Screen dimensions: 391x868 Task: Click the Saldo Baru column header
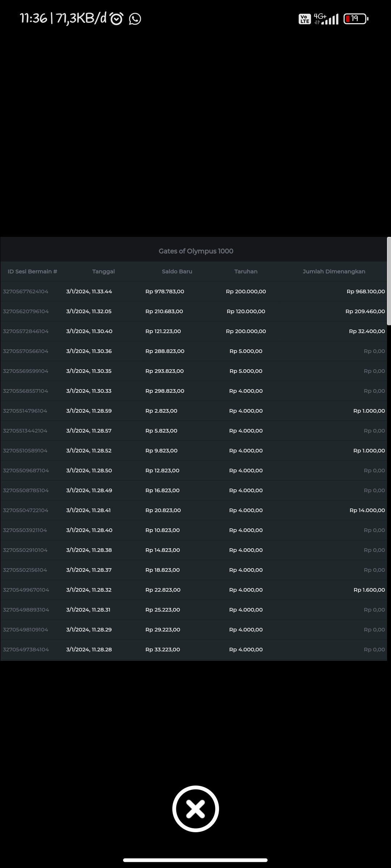tap(177, 272)
